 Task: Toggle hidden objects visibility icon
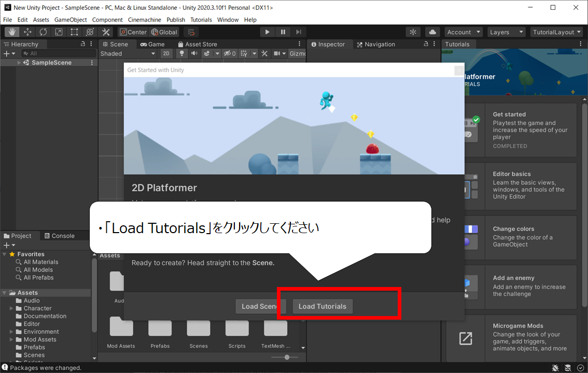tap(230, 53)
